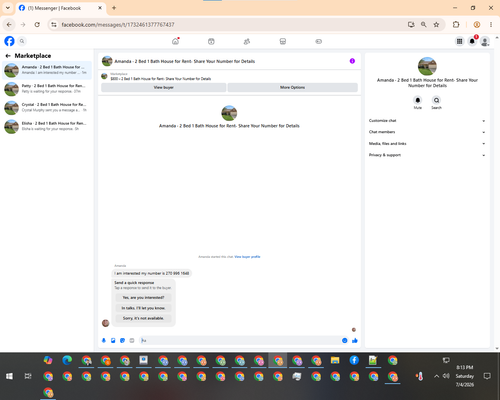Select Crystal chat in Marketplace list

tap(47, 107)
